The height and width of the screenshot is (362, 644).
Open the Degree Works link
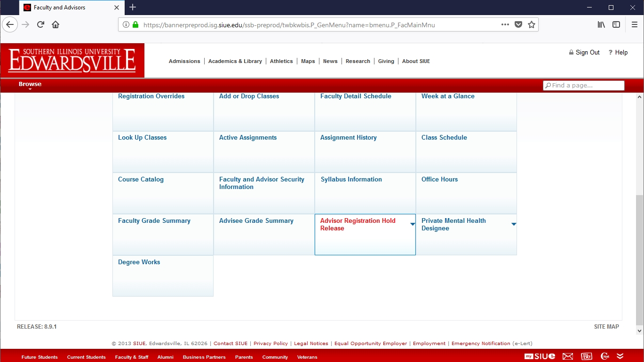tap(139, 262)
